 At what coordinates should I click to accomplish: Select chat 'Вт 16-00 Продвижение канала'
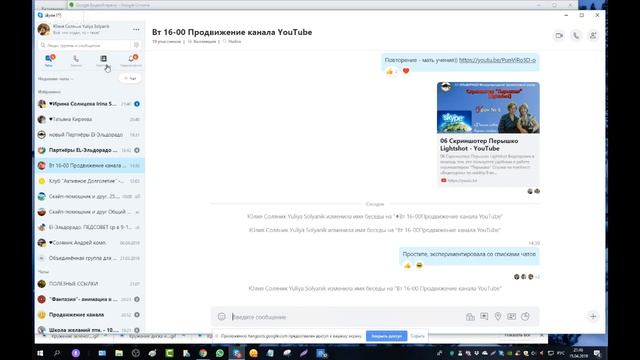click(89, 166)
